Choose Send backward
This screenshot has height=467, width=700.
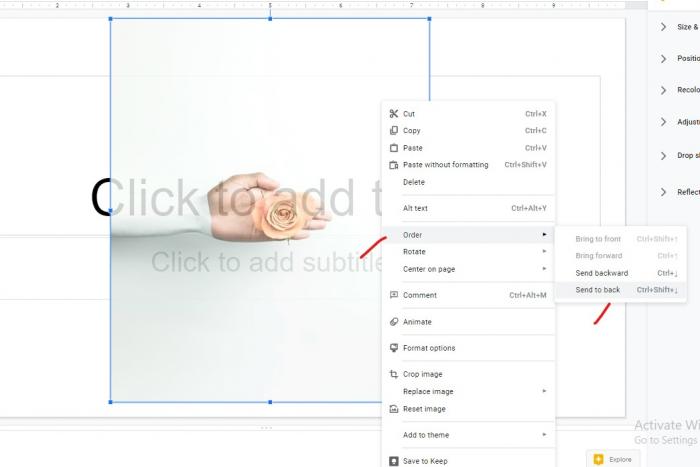(x=621, y=273)
